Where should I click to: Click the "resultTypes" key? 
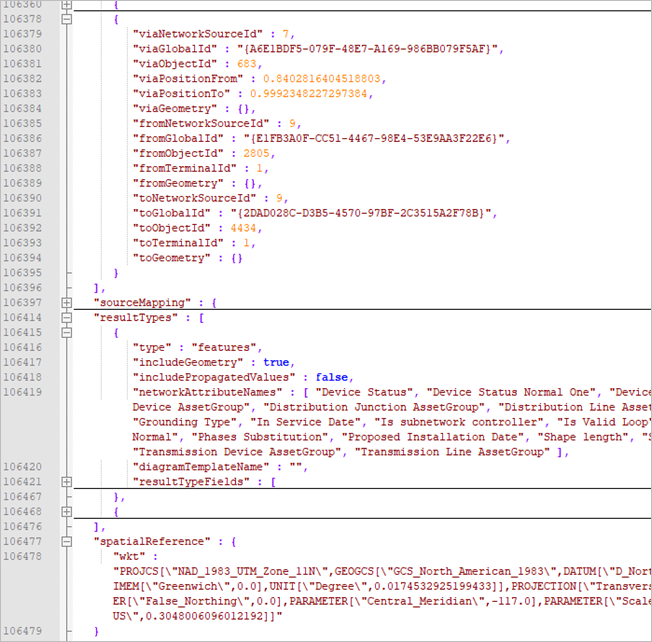(136, 318)
